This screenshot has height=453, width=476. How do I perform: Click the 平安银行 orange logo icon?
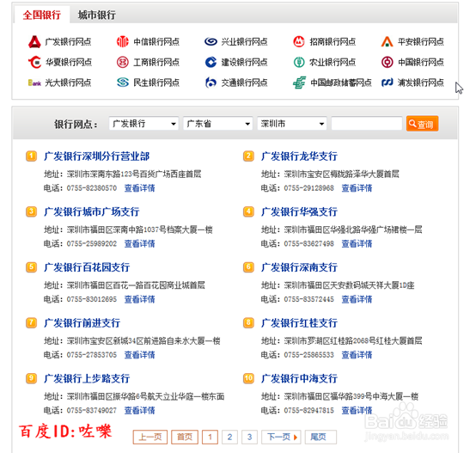click(x=387, y=41)
